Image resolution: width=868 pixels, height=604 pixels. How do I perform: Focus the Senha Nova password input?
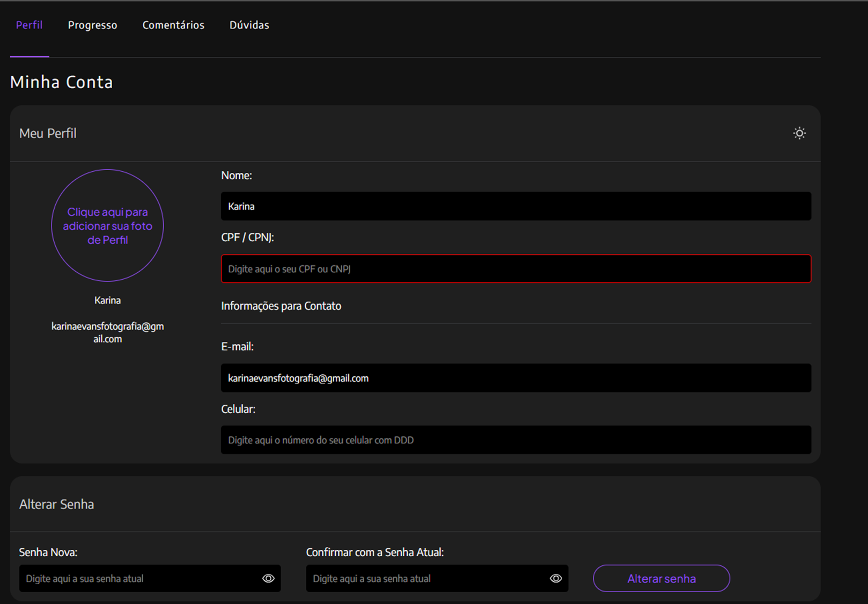pos(138,579)
